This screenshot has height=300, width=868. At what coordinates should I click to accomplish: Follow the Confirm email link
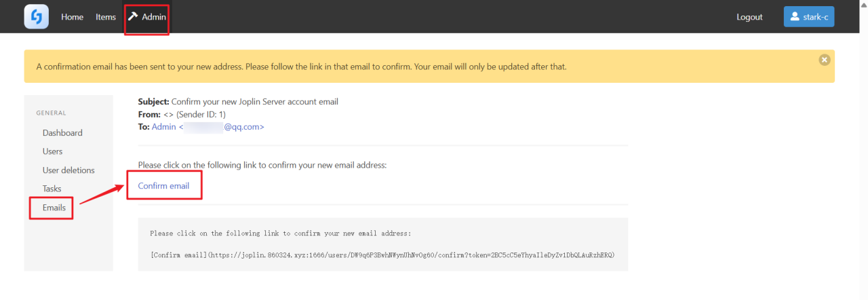[163, 186]
